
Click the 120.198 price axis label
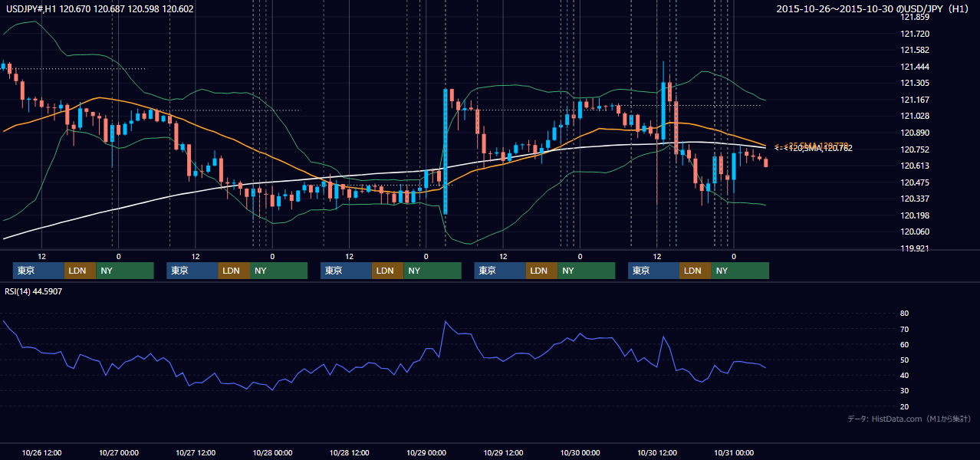point(915,215)
